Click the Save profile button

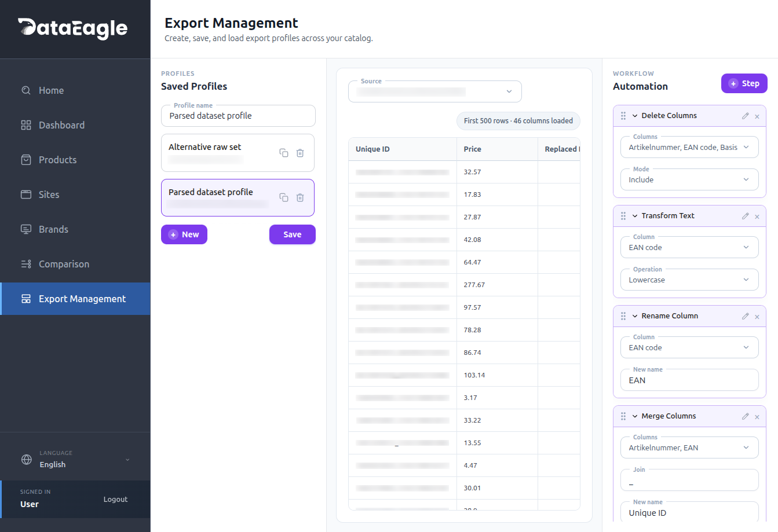tap(292, 234)
